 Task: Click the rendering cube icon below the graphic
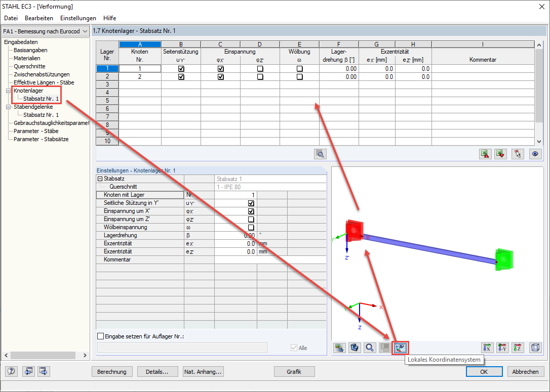point(355,348)
